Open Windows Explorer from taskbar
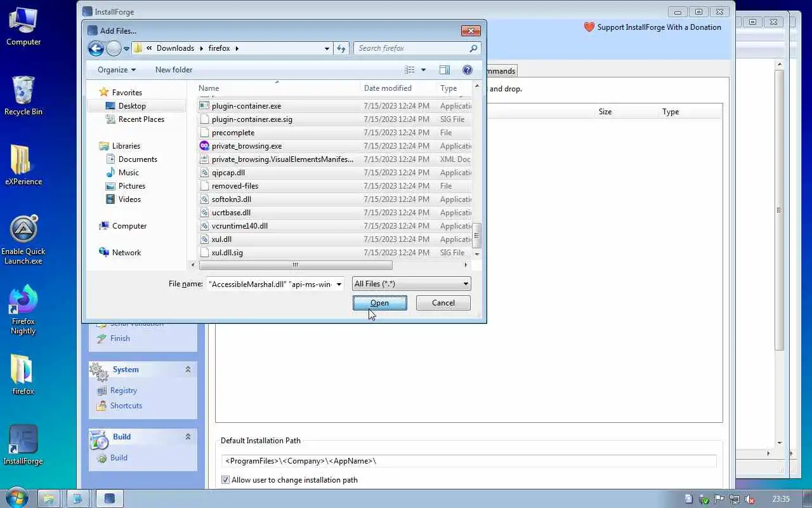This screenshot has width=812, height=508. pos(48,498)
